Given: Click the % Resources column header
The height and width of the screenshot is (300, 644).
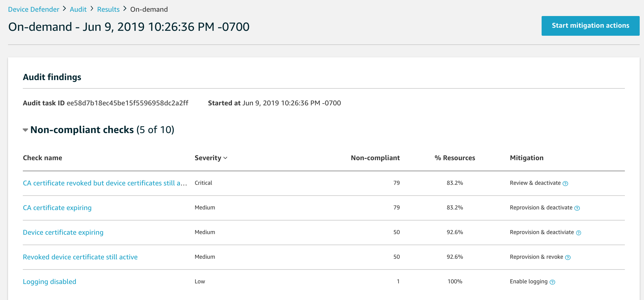Looking at the screenshot, I should click(x=455, y=158).
